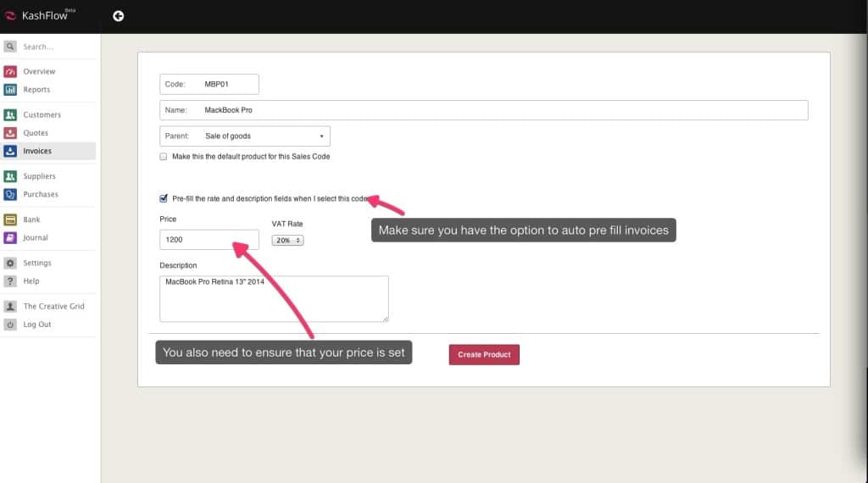Viewport: 868px width, 483px height.
Task: Open Journal in the sidebar
Action: (x=36, y=237)
